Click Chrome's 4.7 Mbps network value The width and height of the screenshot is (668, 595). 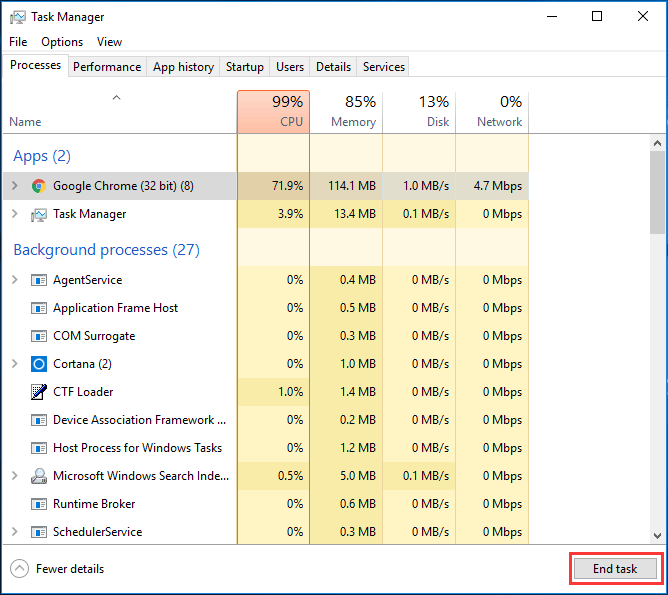point(498,186)
